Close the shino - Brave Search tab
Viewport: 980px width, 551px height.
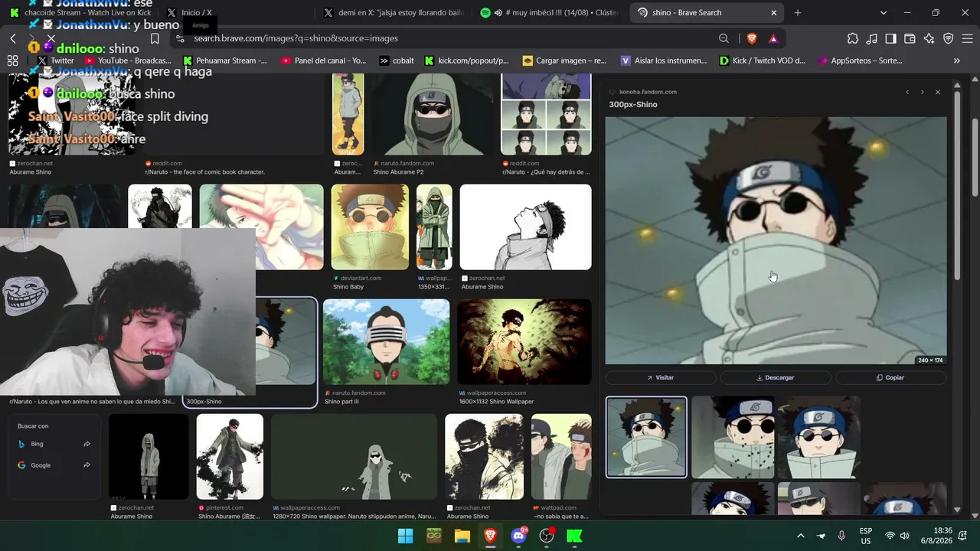[x=774, y=13]
